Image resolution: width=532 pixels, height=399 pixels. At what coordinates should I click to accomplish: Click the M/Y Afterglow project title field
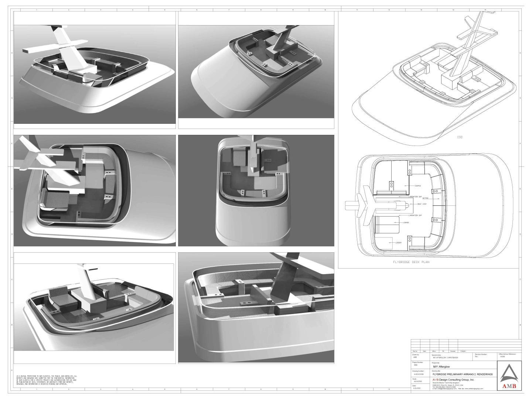(x=441, y=366)
